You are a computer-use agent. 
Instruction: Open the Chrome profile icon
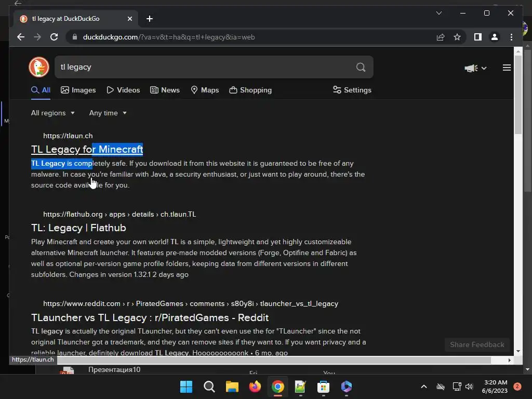pos(495,37)
